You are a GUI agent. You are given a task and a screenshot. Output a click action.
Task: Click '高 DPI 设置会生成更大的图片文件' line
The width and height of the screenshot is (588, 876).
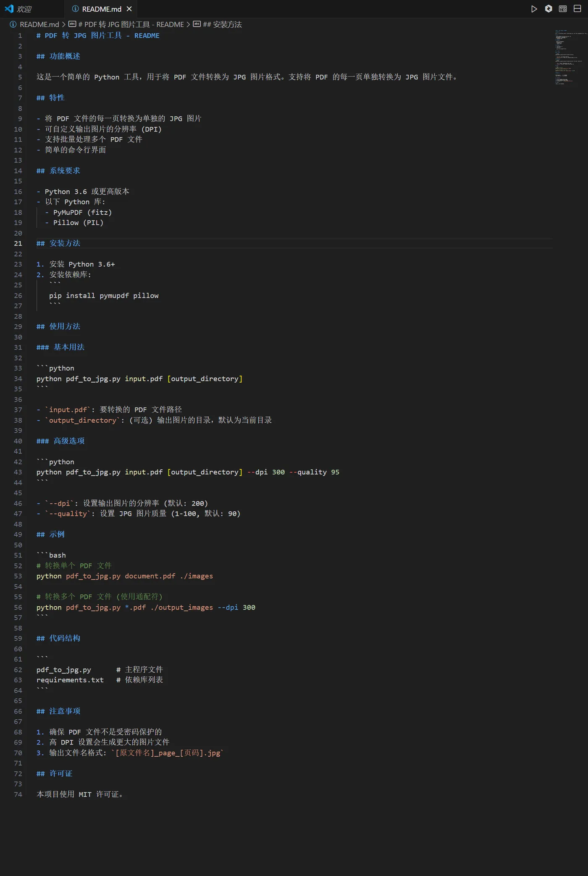coord(103,742)
